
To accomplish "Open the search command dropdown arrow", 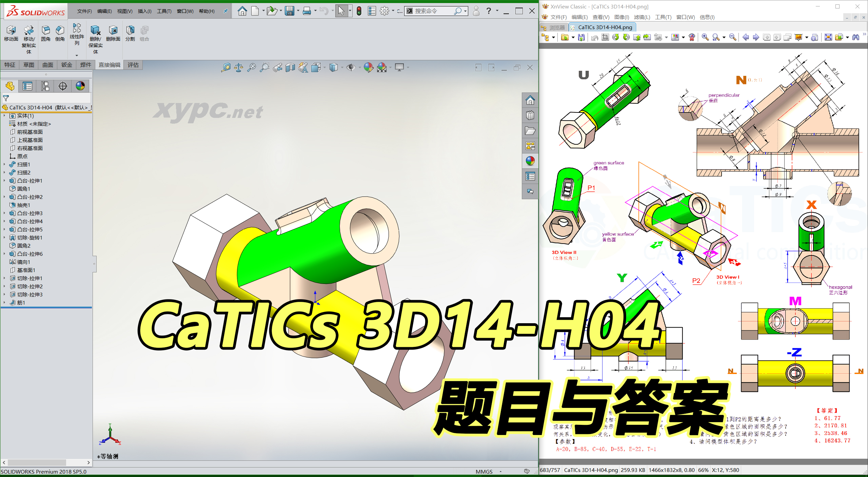I will tap(465, 11).
